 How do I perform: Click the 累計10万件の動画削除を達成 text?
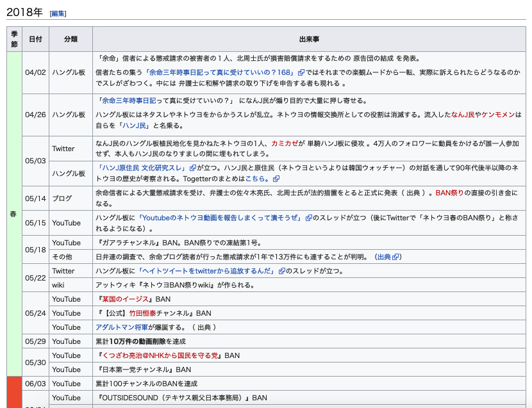tap(141, 341)
